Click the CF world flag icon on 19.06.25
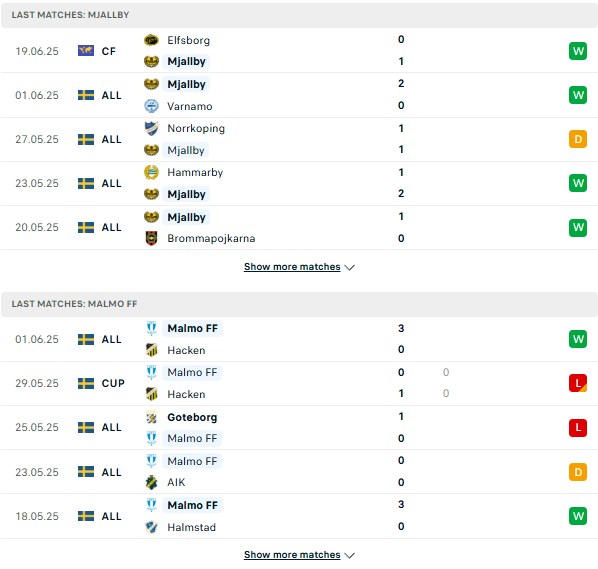The image size is (598, 569). click(x=86, y=51)
